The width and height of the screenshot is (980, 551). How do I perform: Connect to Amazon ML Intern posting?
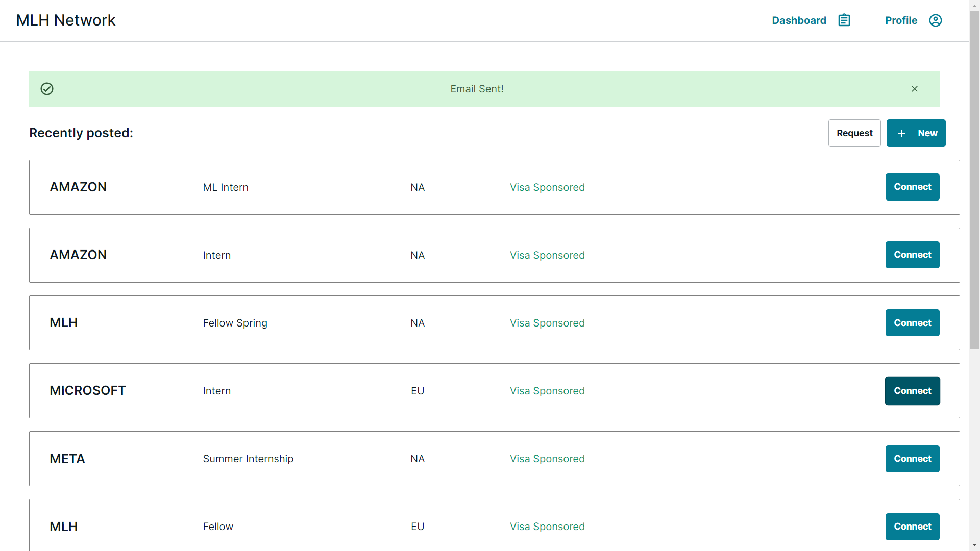912,187
